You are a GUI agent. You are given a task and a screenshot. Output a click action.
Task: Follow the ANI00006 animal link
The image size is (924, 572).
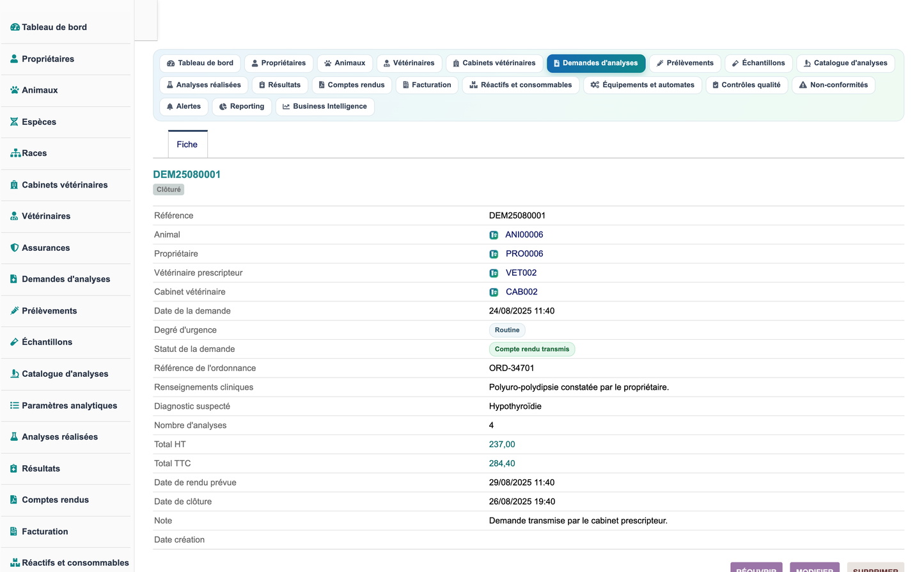coord(524,235)
